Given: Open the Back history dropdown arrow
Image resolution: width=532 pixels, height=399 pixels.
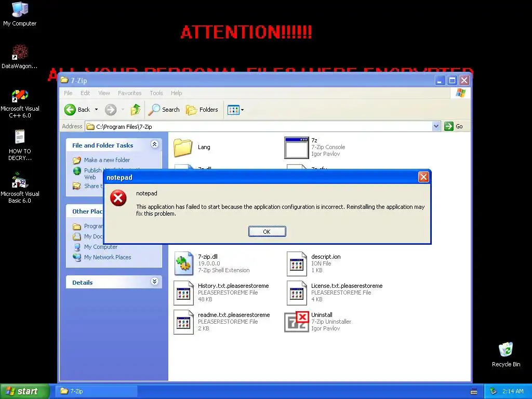Looking at the screenshot, I should pyautogui.click(x=96, y=110).
